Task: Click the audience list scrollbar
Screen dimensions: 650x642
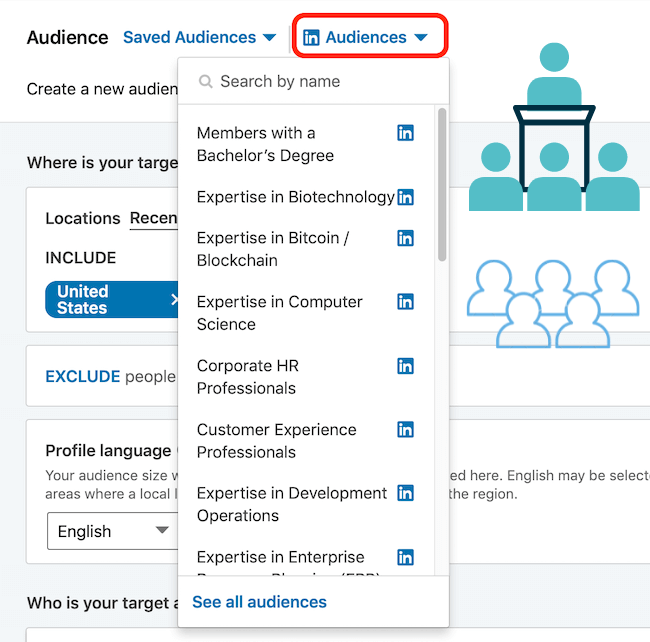Action: point(441,190)
